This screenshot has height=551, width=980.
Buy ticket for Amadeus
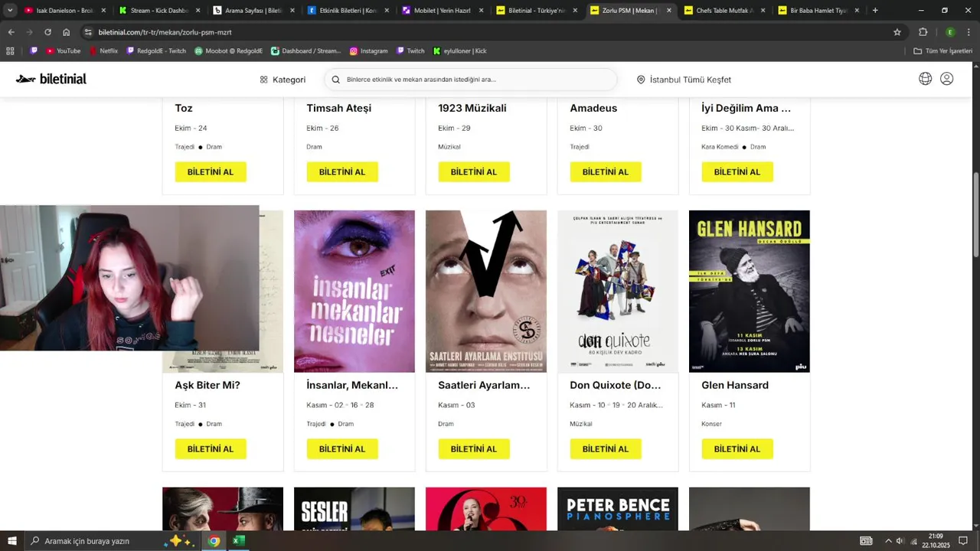pos(606,172)
